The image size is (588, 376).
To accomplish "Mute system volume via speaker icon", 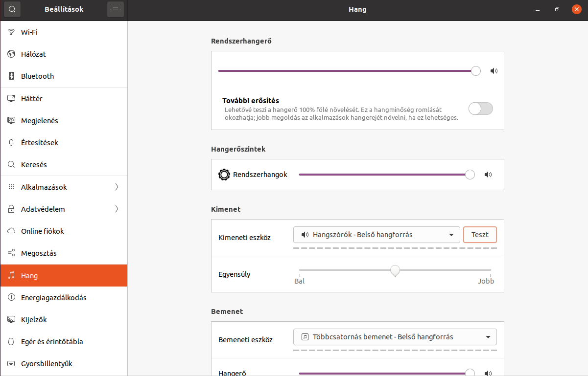I will (x=494, y=71).
